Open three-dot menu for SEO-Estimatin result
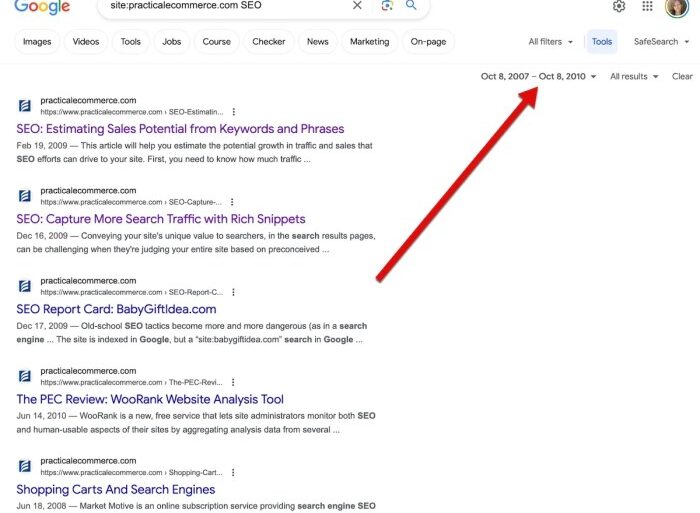700x513 pixels. 233,112
